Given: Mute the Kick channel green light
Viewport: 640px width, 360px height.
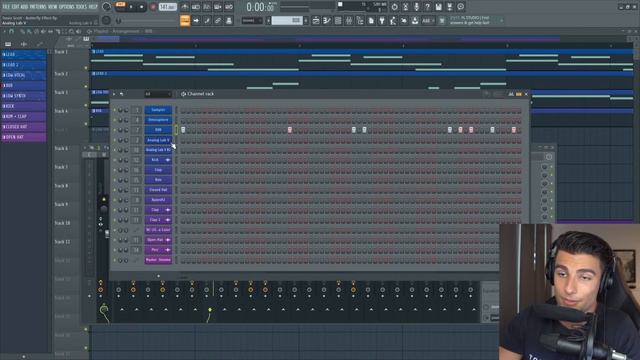Looking at the screenshot, I should click(115, 160).
